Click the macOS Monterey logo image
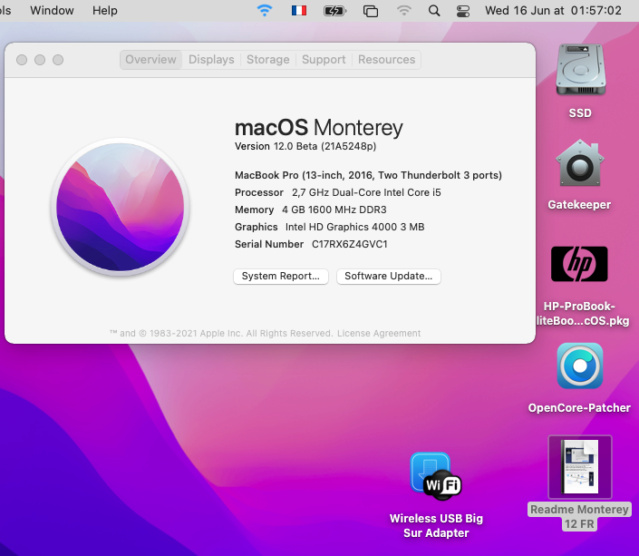The image size is (639, 556). click(x=120, y=207)
